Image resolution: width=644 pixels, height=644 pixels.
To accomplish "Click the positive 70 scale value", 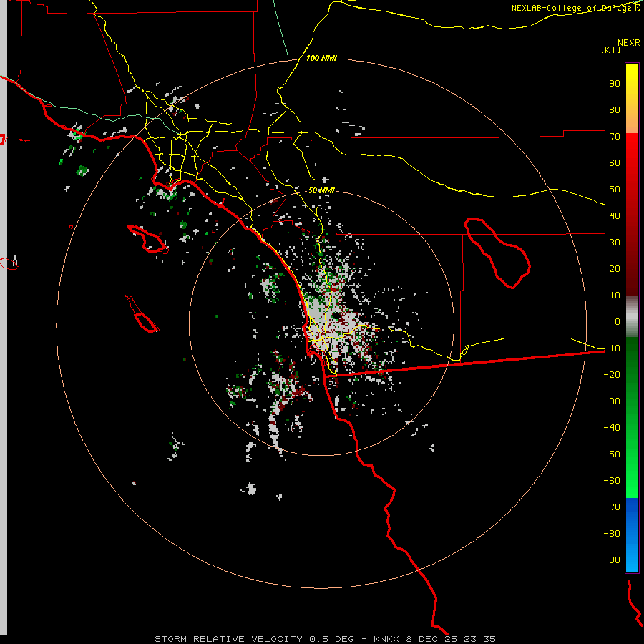I will pyautogui.click(x=615, y=137).
